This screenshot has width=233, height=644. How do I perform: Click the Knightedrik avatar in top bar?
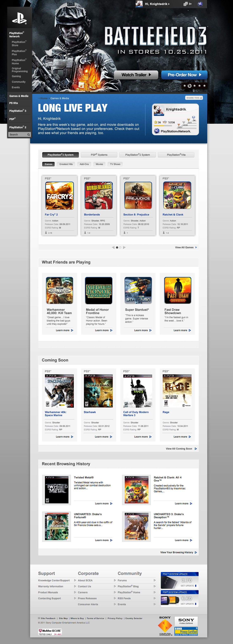click(x=139, y=4)
